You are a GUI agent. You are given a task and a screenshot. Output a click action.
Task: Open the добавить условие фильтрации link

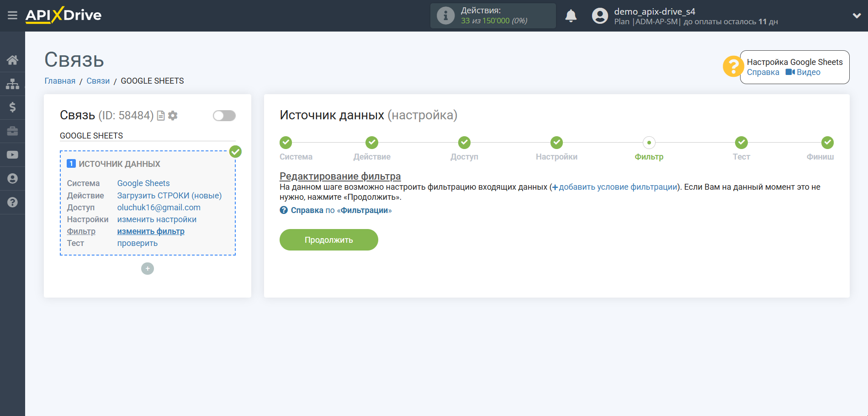[x=616, y=187]
